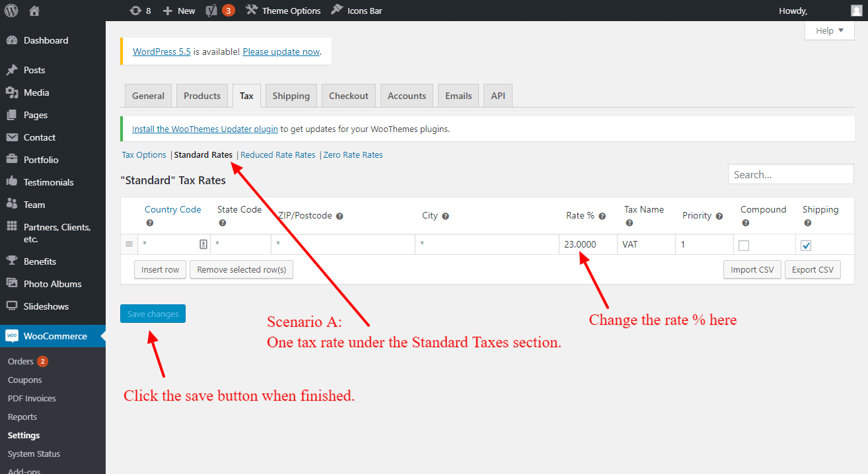The height and width of the screenshot is (474, 868).
Task: Open the Tax Options subsection
Action: 144,155
